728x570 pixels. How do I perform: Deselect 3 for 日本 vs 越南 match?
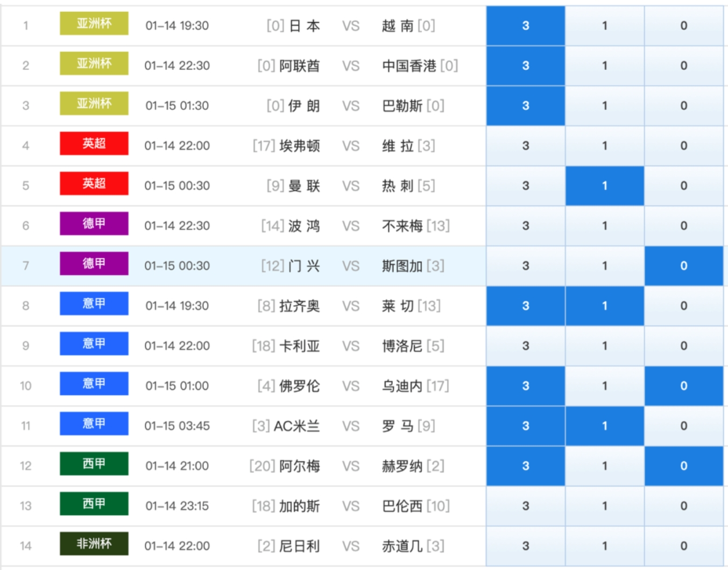[x=526, y=25]
